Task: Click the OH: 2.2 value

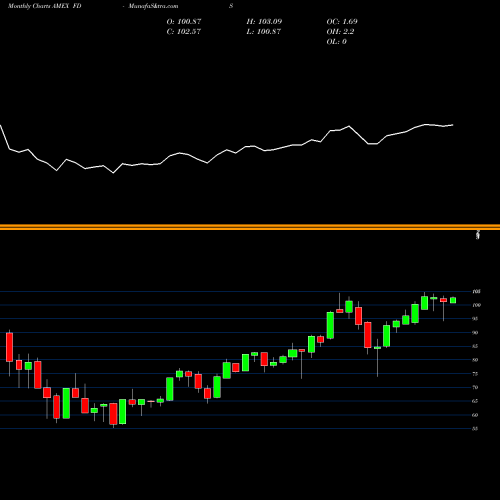Action: (x=340, y=32)
